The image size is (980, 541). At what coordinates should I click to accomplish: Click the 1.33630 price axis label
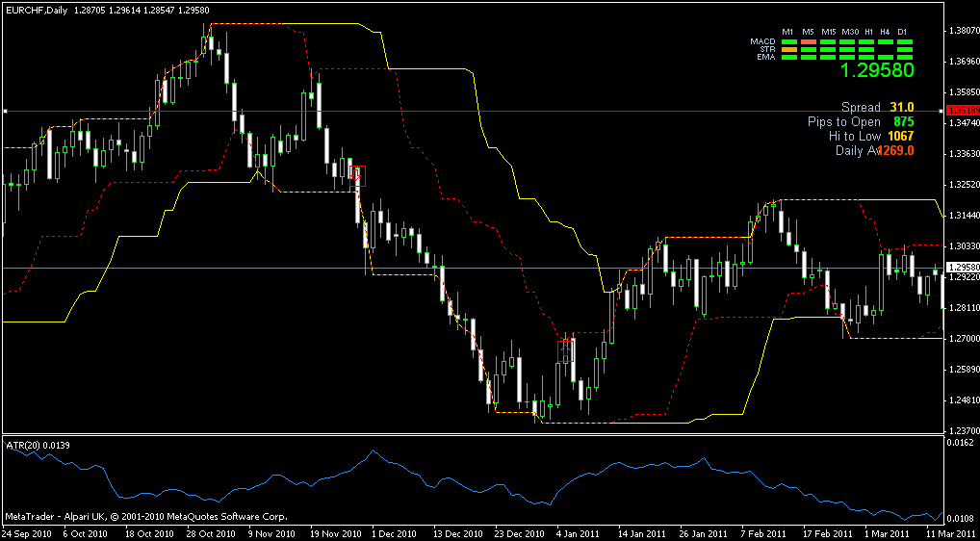point(963,154)
